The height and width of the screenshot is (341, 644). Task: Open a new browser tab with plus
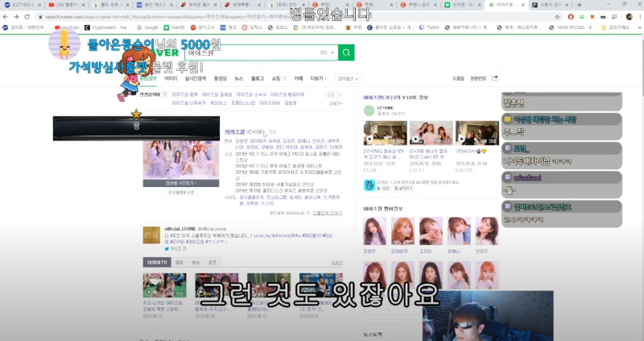pos(579,5)
